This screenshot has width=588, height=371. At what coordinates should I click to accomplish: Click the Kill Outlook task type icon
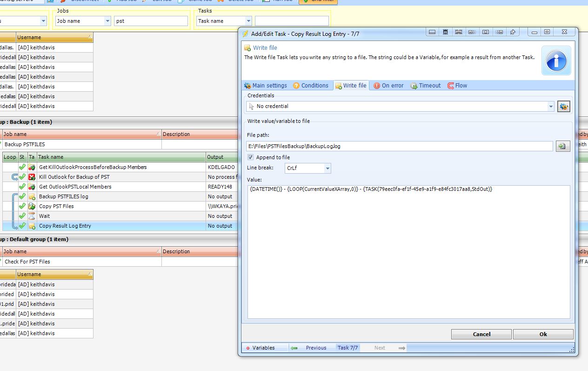pos(32,177)
